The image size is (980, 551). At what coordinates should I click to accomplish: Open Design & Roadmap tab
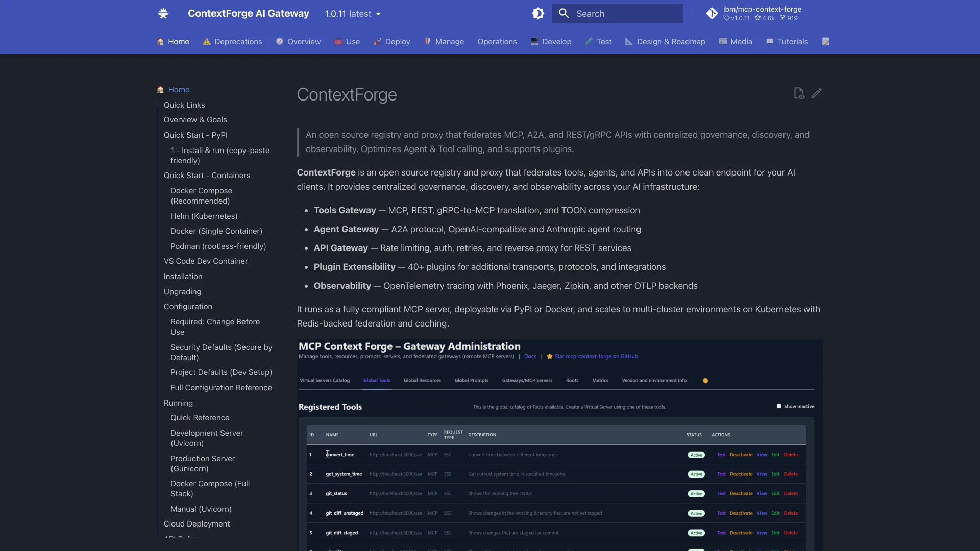(x=665, y=42)
